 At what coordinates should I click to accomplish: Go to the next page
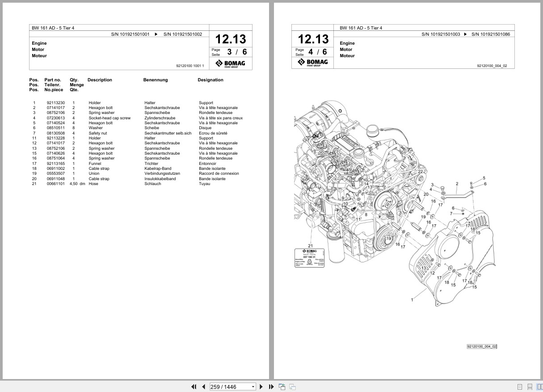click(261, 387)
